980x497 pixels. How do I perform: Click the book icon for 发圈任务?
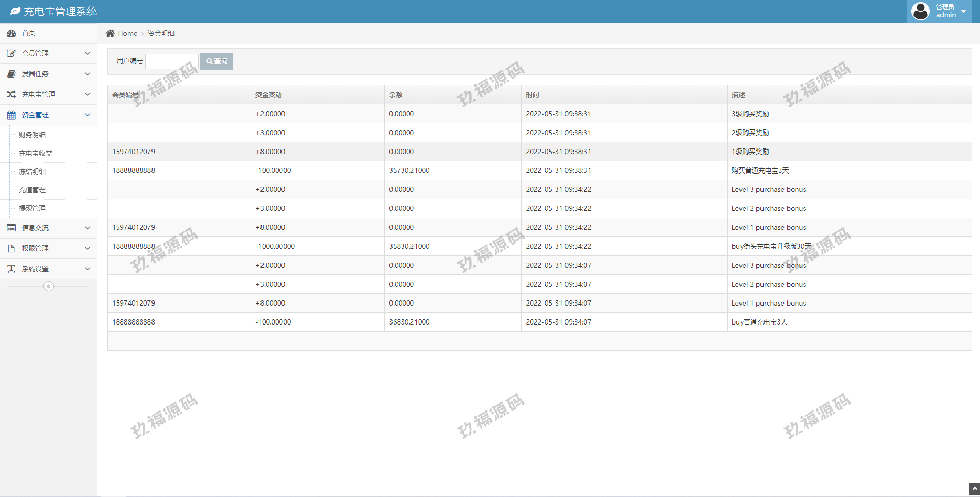coord(11,74)
